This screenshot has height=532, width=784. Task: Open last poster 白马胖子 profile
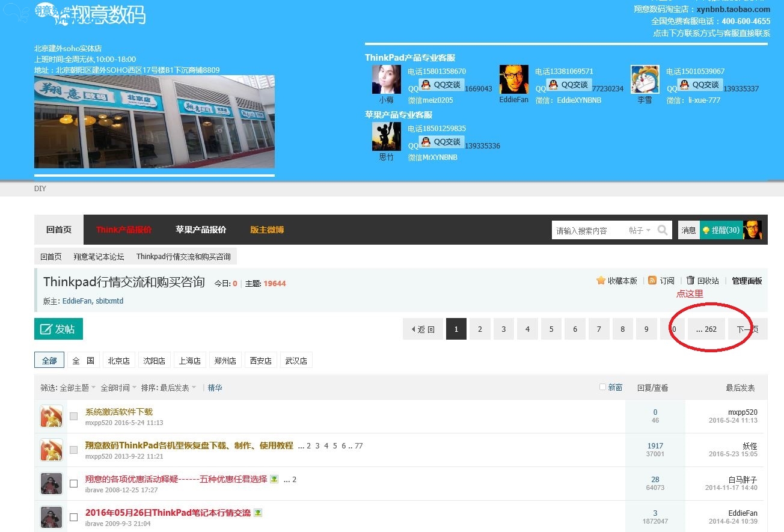click(743, 480)
